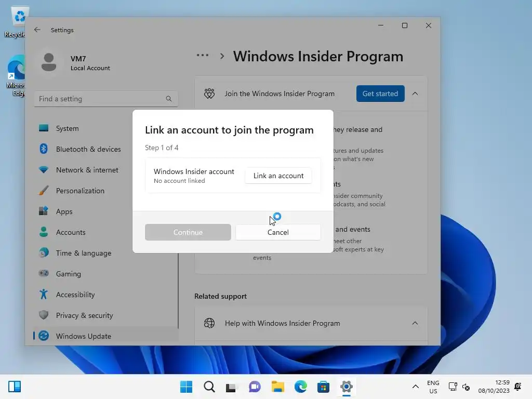Click the Apps icon in sidebar
532x399 pixels.
pos(44,211)
